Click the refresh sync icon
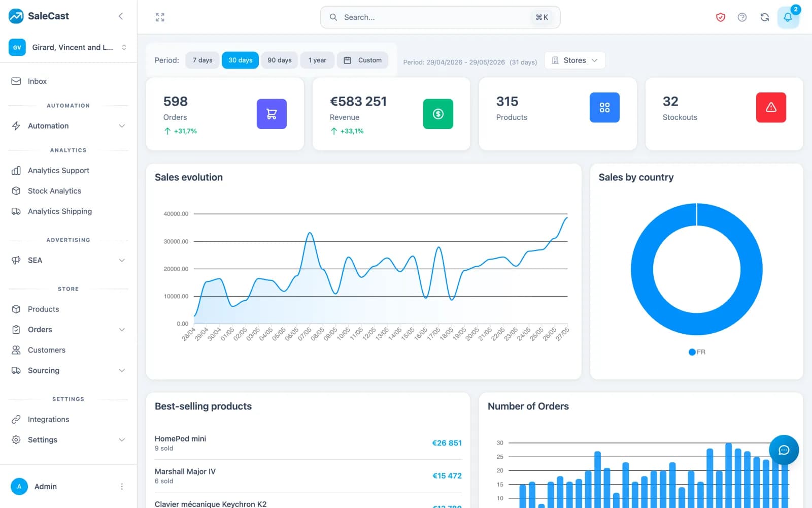Screen dimensions: 812x508 [764, 17]
